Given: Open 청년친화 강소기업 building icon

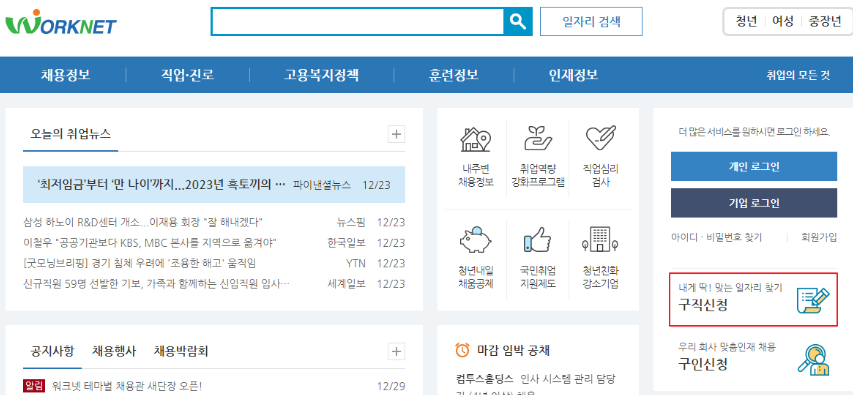Looking at the screenshot, I should (x=601, y=240).
